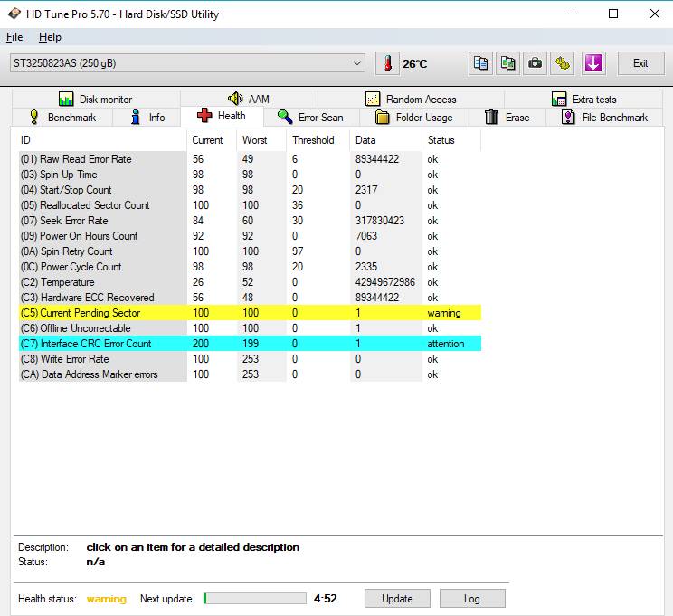The width and height of the screenshot is (673, 616).
Task: Sort by the Worst column header
Action: point(261,140)
